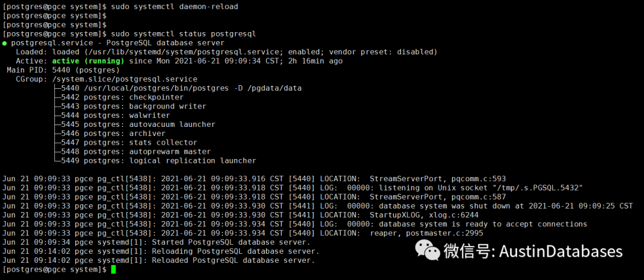Screen dimensions: 644x280
Task: Click the WeChat logo icon in watermark
Action: pyautogui.click(x=427, y=250)
